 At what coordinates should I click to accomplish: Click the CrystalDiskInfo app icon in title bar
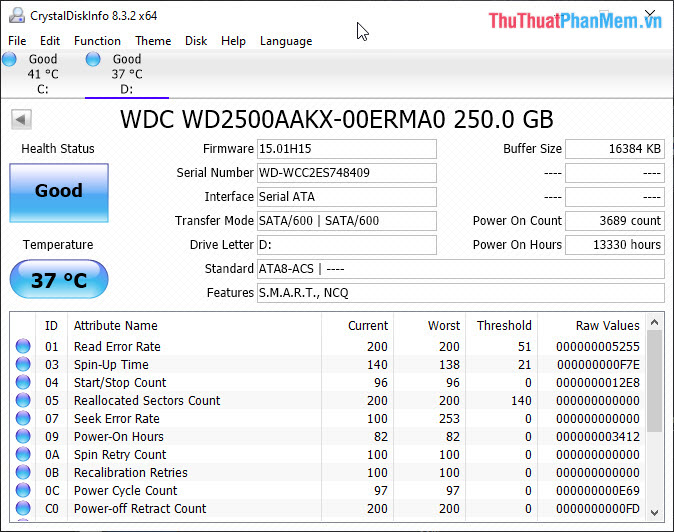coord(17,15)
